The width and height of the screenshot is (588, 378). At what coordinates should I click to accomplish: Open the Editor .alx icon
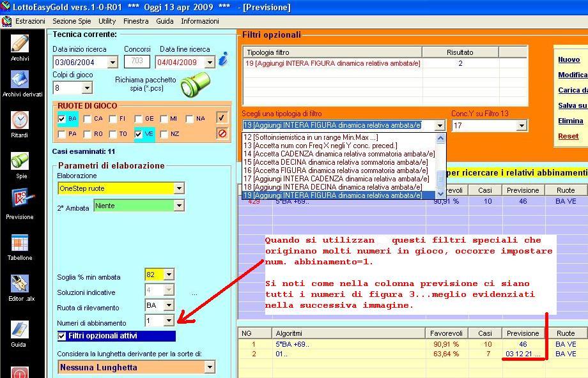tap(20, 283)
